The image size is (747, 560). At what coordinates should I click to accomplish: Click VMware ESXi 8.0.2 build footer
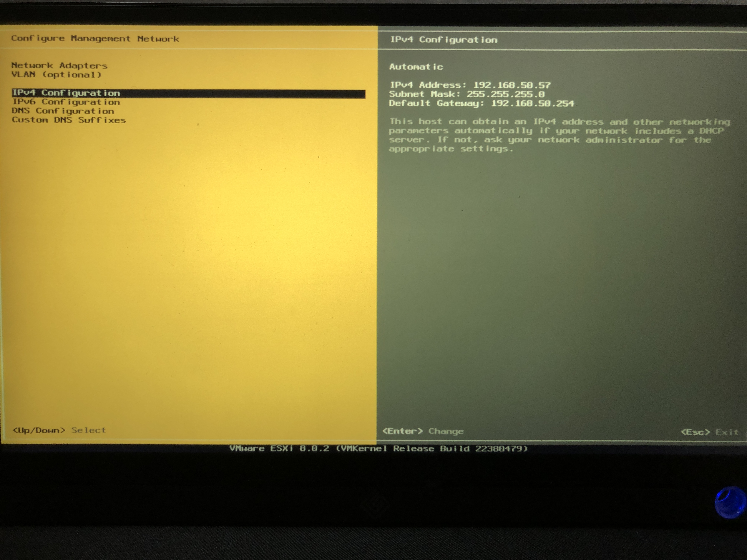378,449
